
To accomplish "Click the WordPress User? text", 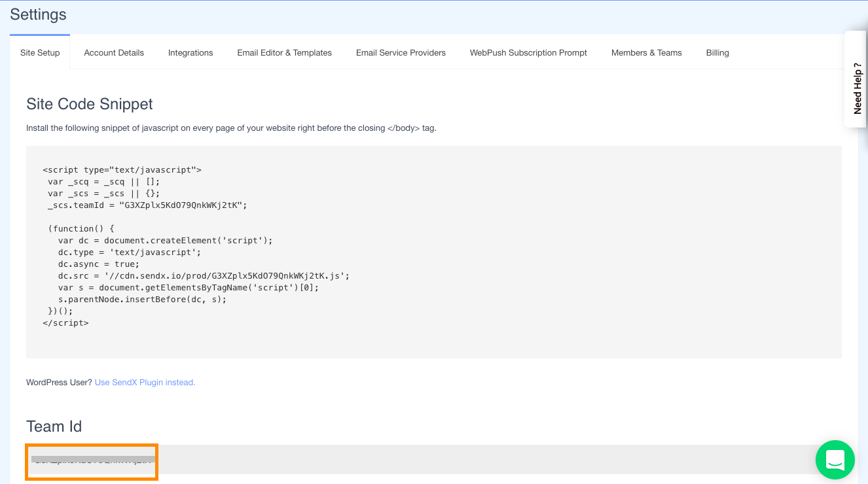I will tap(59, 383).
